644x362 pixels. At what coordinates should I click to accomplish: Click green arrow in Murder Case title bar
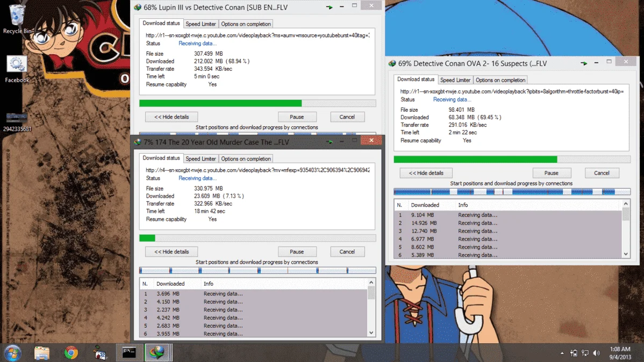coord(329,142)
